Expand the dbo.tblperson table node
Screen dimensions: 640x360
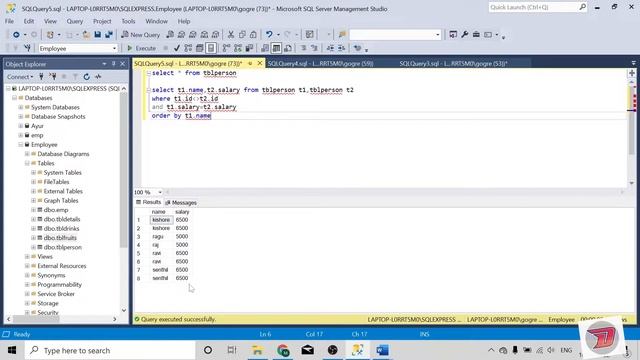[33, 247]
